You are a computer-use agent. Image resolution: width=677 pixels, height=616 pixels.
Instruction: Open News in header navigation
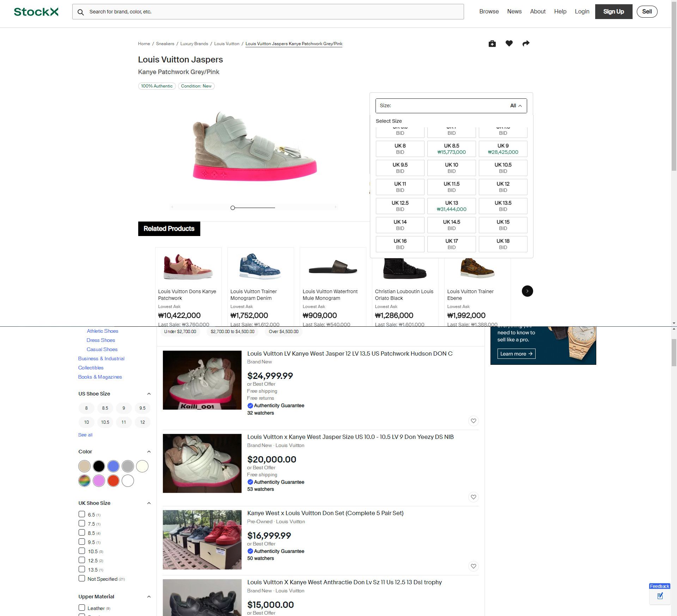coord(514,12)
